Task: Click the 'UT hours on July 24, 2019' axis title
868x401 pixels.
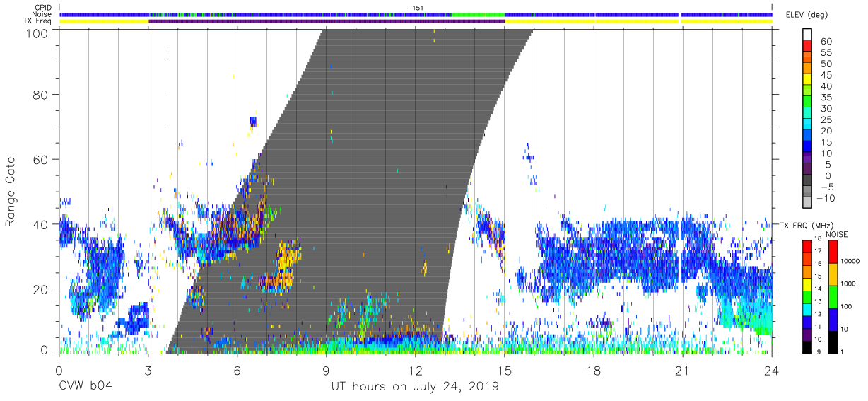Action: (415, 386)
